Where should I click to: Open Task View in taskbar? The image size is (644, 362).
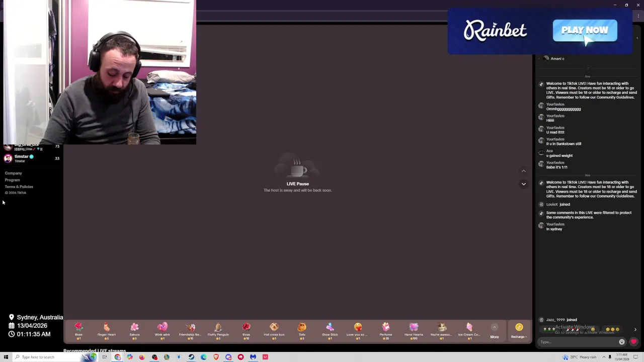tap(105, 357)
